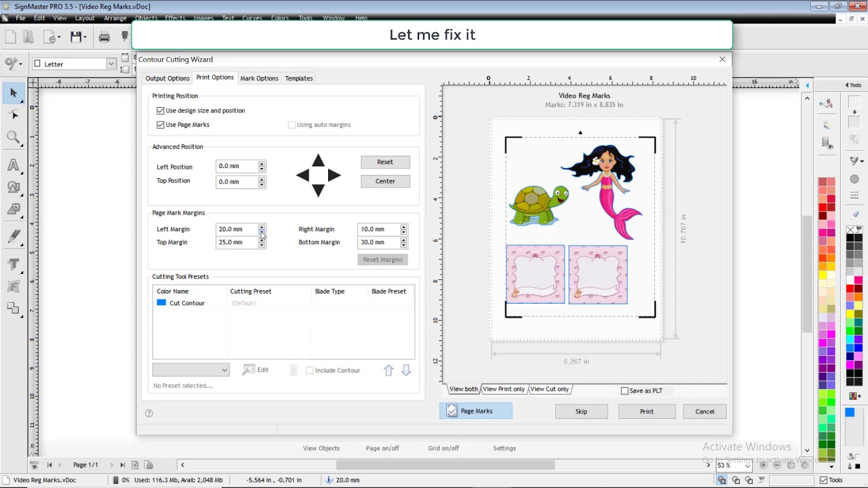
Task: Nudge position left with black arrow
Action: point(303,176)
